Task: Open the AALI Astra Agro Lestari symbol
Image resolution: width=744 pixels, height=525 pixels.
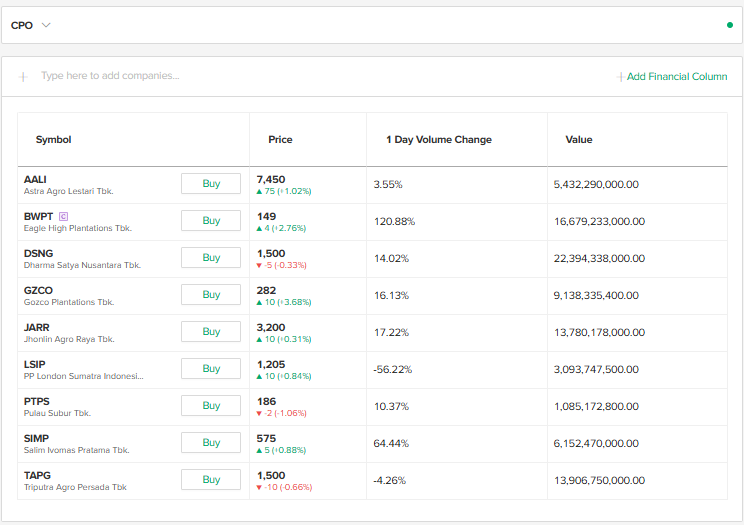Action: click(35, 179)
